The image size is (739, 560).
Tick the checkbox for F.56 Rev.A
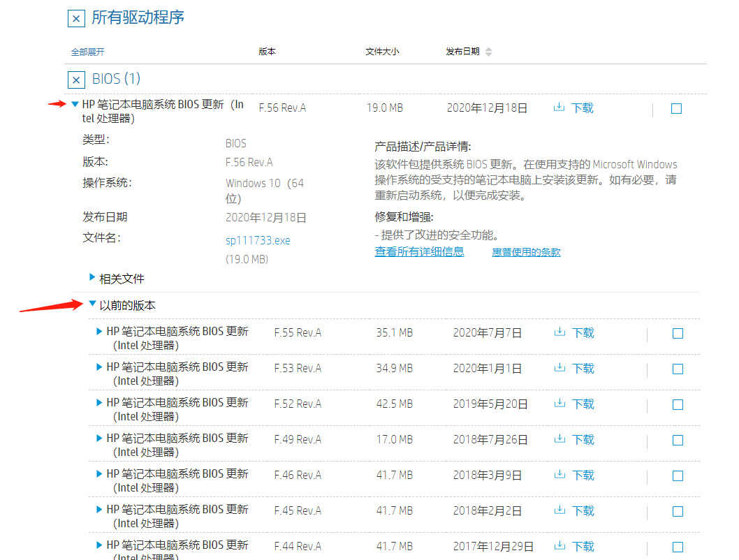[x=676, y=109]
